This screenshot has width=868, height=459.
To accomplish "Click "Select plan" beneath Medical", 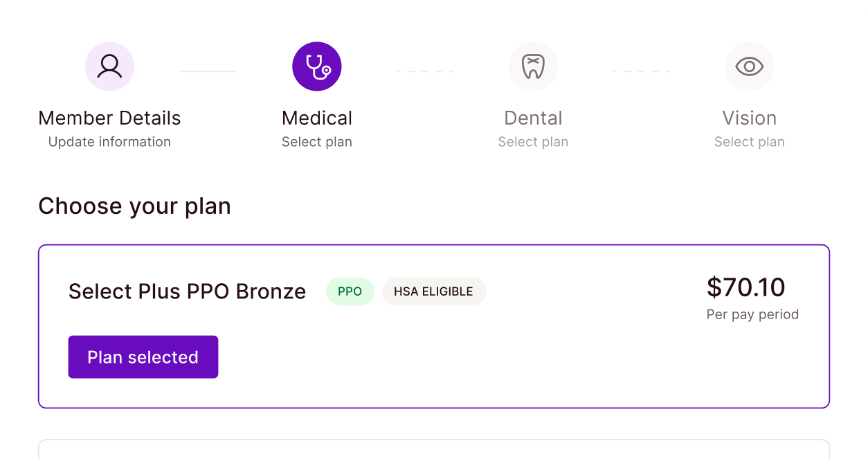I will (x=317, y=142).
